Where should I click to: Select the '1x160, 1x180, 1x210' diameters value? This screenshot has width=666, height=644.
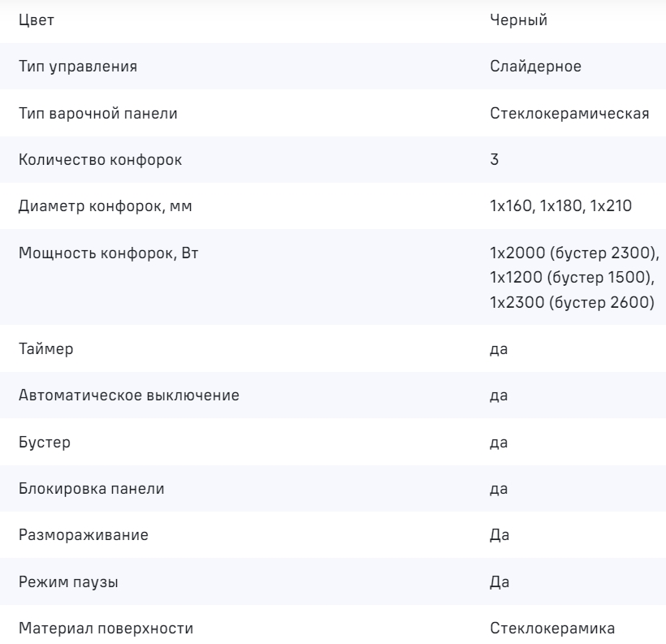[560, 206]
